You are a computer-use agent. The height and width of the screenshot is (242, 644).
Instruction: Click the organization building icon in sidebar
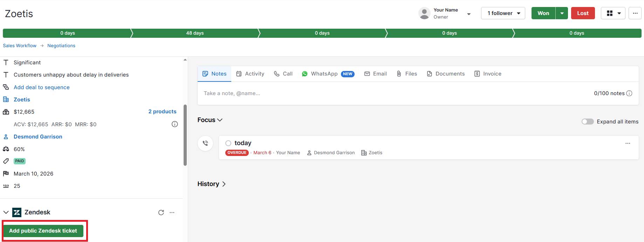click(x=6, y=100)
